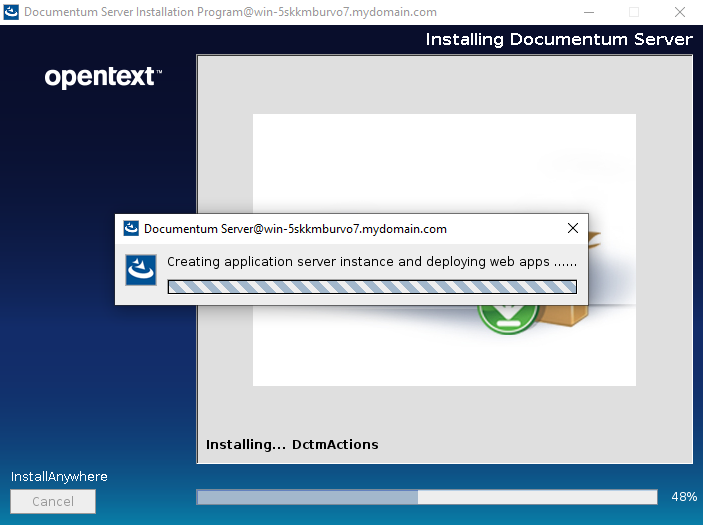Click the 48% progress label

pyautogui.click(x=684, y=497)
